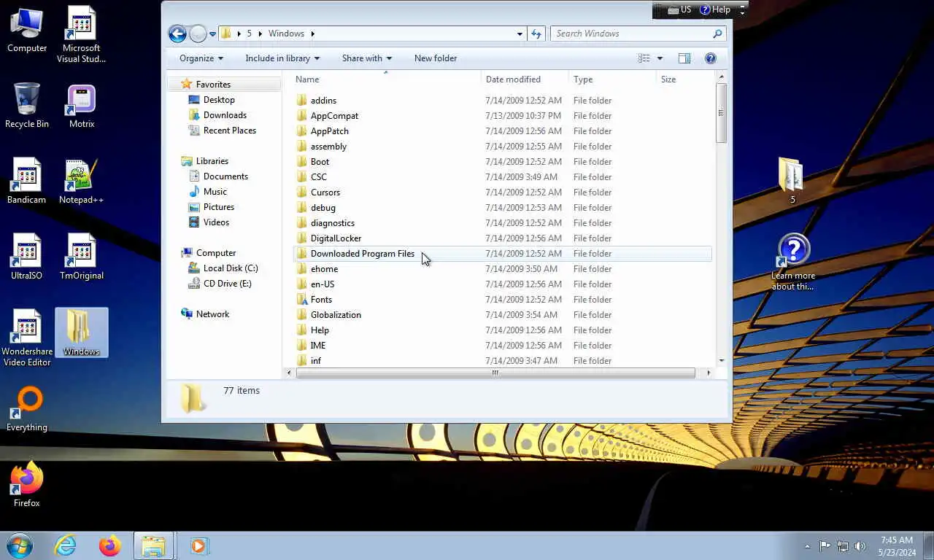934x560 pixels.
Task: Click the refresh button beside address bar
Action: [536, 34]
